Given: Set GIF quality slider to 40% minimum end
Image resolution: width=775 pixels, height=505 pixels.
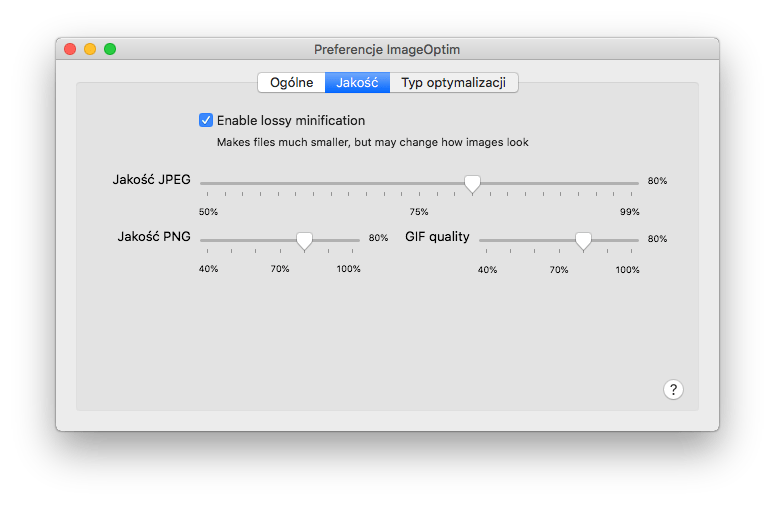Looking at the screenshot, I should [481, 240].
